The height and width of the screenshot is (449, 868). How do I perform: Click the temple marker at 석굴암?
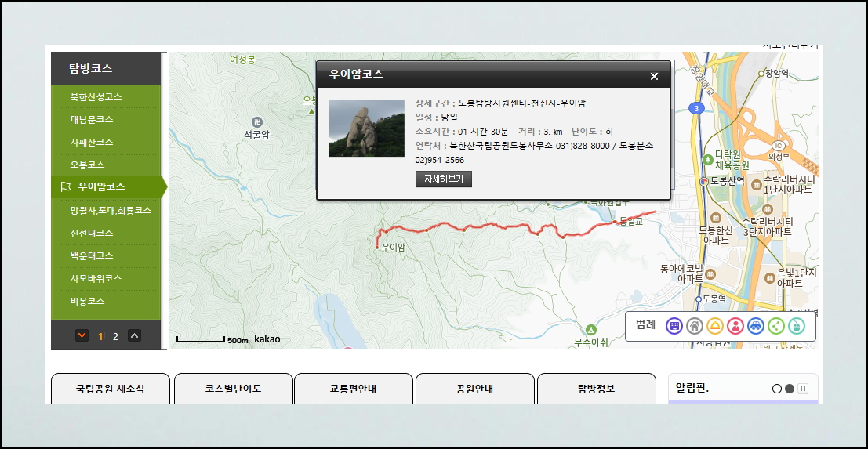256,121
